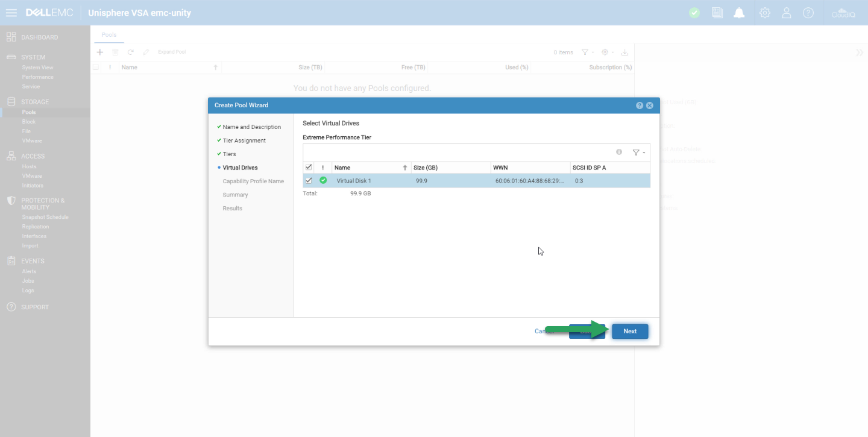The image size is (868, 437).
Task: Open System View in the sidebar
Action: tap(37, 68)
